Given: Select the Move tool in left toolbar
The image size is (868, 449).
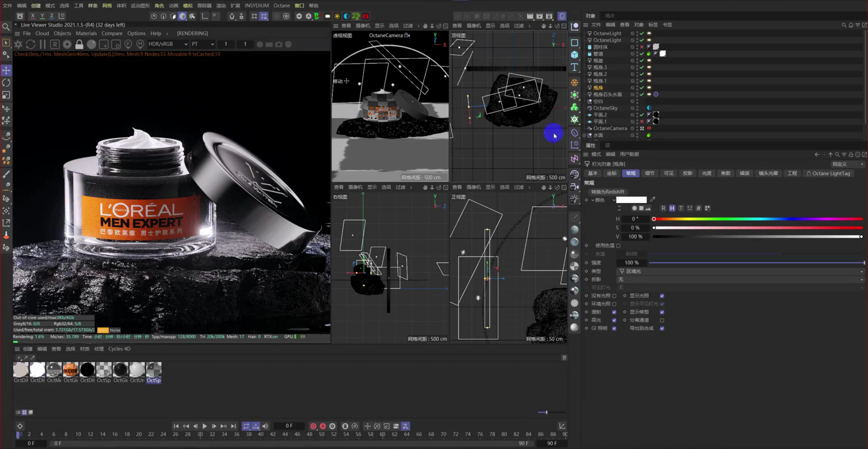Looking at the screenshot, I should tap(6, 70).
